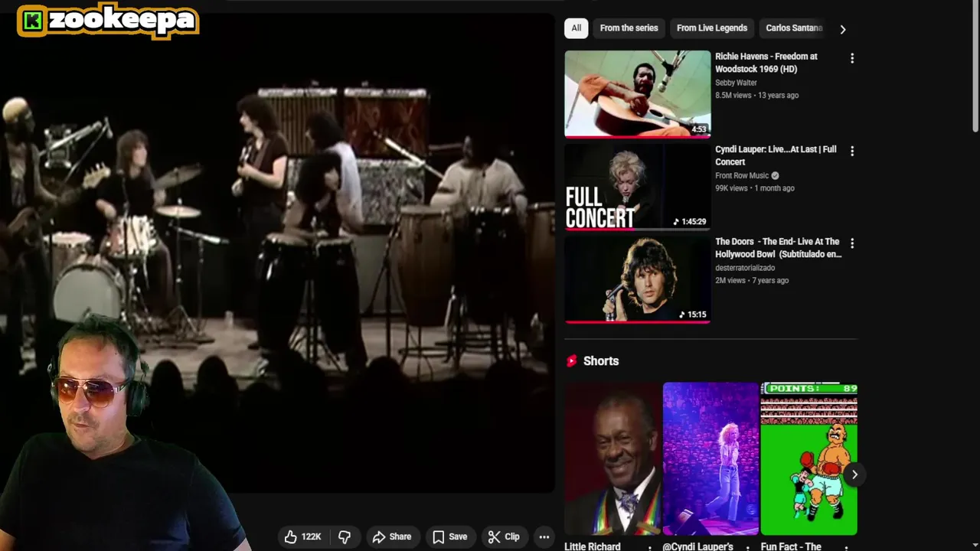980x551 pixels.
Task: Open options menu for The Doors video
Action: pos(852,243)
